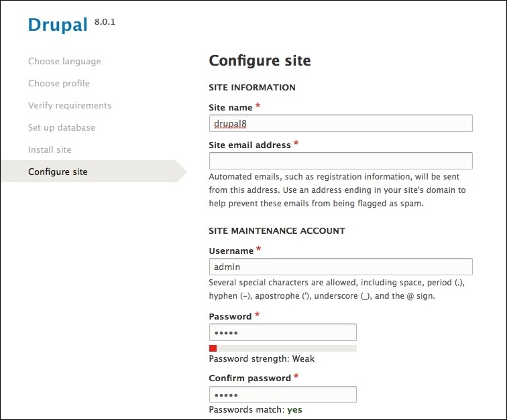This screenshot has height=420, width=507.
Task: Click the Password input field
Action: tap(283, 332)
